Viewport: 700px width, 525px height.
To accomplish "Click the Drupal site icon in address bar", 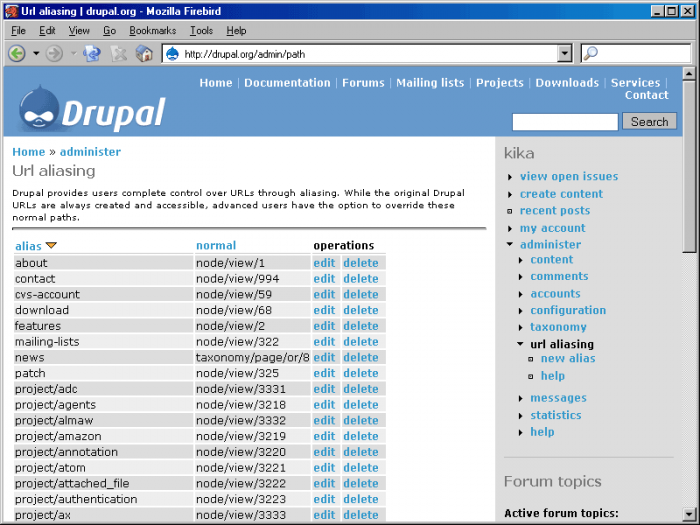I will click(x=172, y=54).
